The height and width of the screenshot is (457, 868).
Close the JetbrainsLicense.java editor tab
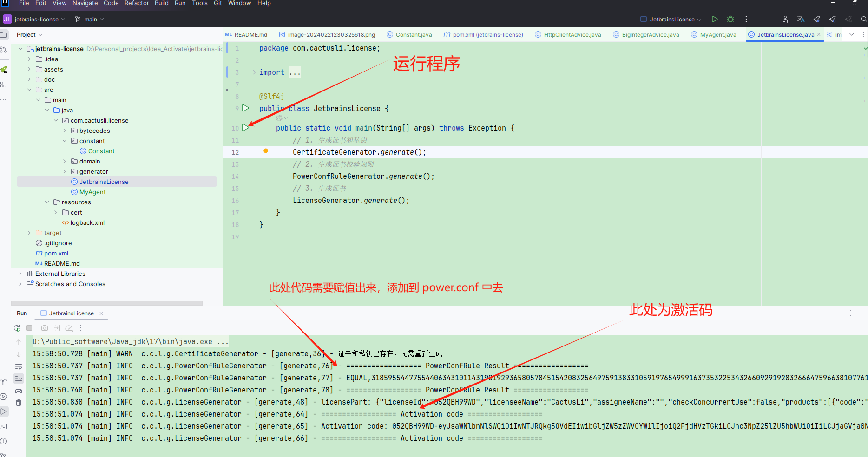point(819,34)
